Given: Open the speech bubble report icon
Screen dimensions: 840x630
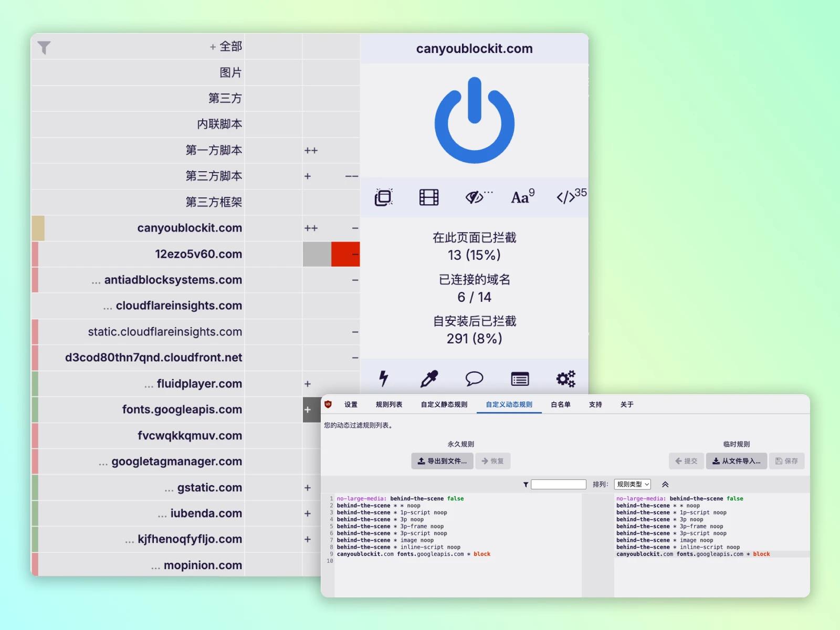Looking at the screenshot, I should 474,378.
